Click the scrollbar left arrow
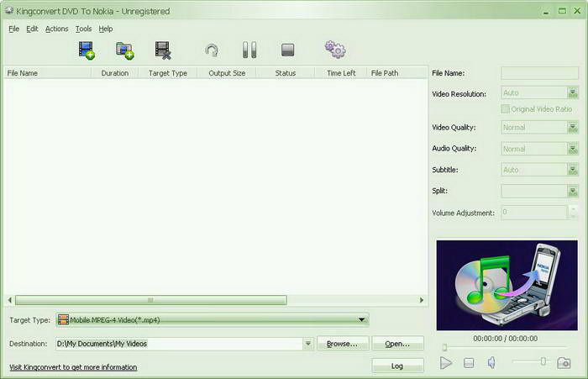 pos(10,300)
